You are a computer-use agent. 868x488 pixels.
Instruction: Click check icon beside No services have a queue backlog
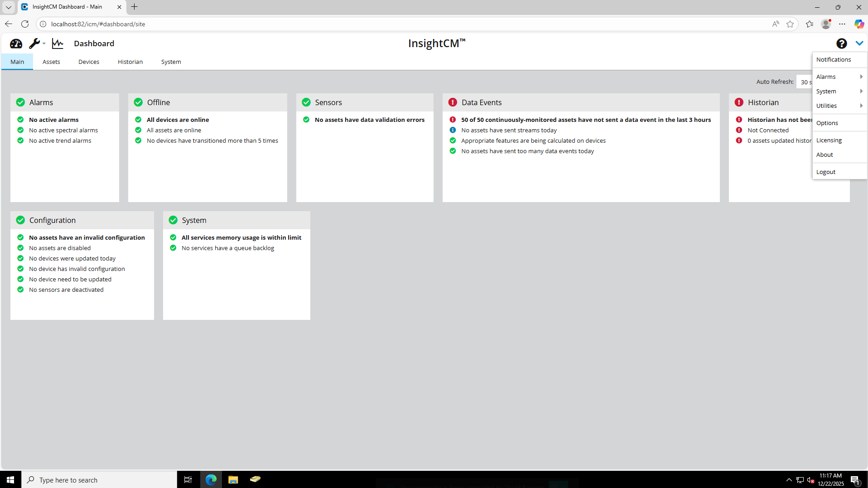(x=173, y=248)
